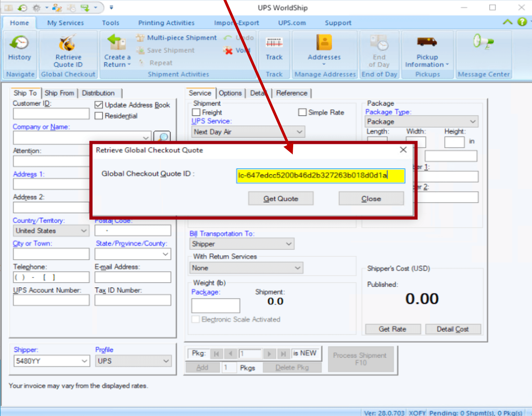The width and height of the screenshot is (532, 416).
Task: Open the My Services ribbon tab
Action: 66,23
